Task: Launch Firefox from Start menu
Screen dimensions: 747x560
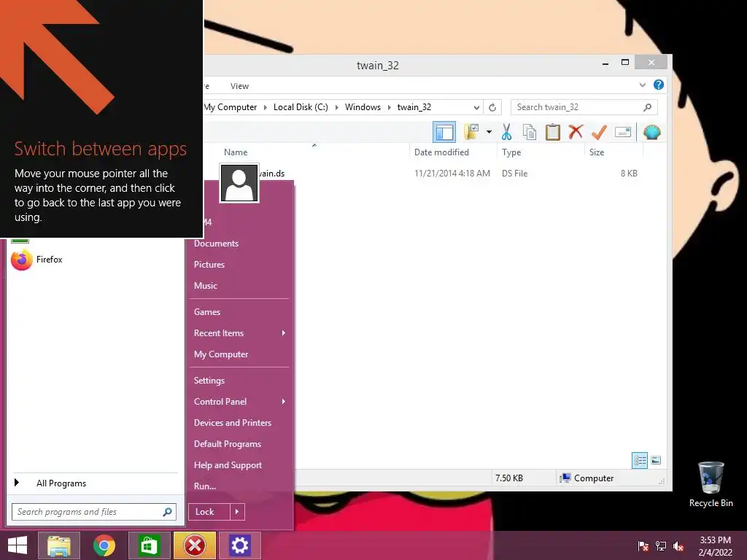Action: (96, 260)
